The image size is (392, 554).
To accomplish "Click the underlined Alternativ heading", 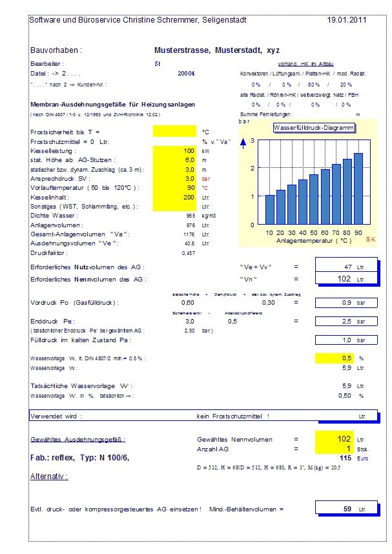I will [x=49, y=477].
